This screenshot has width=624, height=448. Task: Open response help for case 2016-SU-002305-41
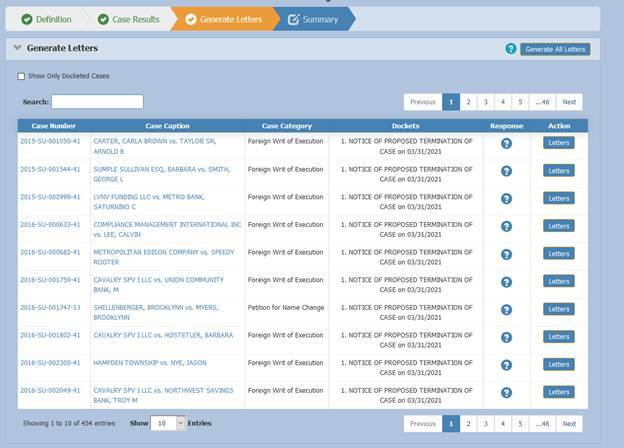click(x=506, y=365)
